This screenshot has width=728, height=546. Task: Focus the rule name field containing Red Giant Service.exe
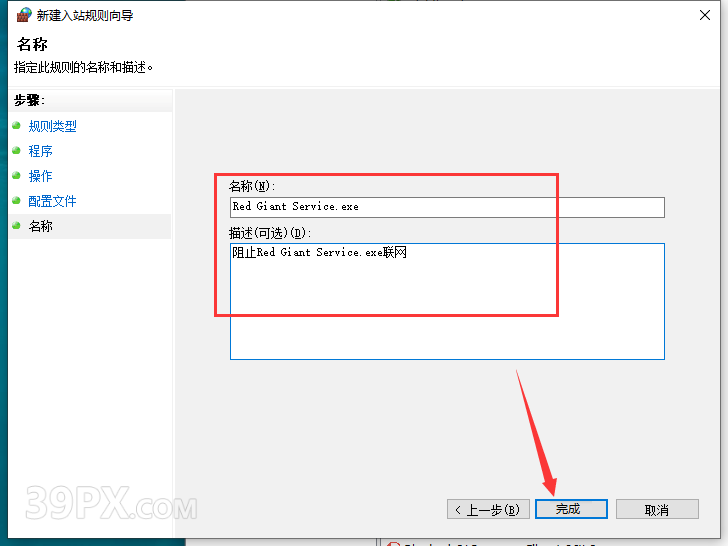click(x=446, y=207)
